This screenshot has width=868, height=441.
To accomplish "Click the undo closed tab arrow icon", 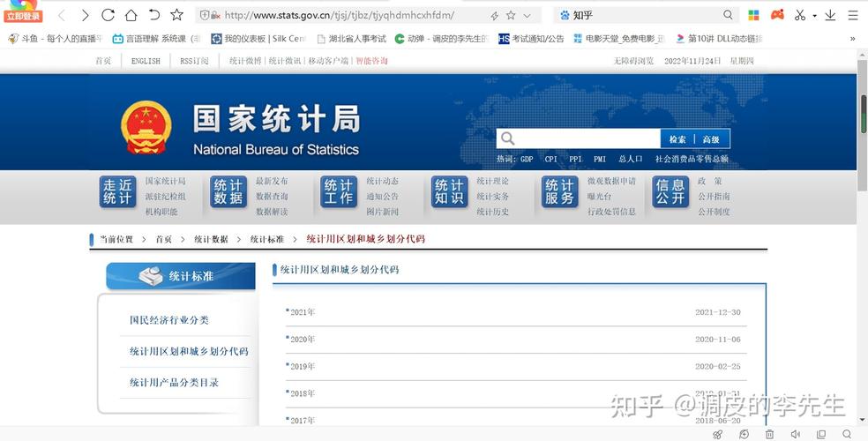I will pyautogui.click(x=153, y=15).
